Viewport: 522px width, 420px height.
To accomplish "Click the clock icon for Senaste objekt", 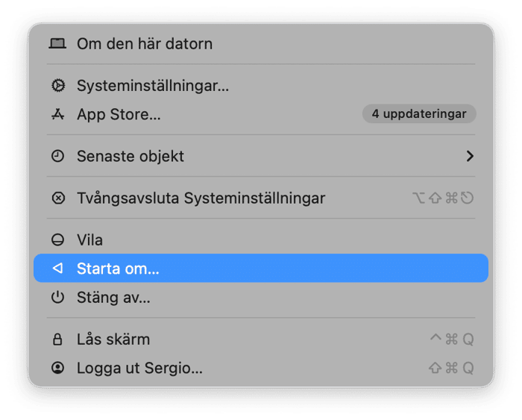I will (57, 156).
